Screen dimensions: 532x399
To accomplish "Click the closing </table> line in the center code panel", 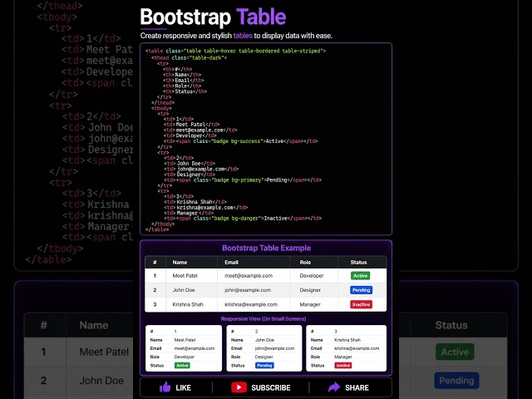I will click(157, 229).
